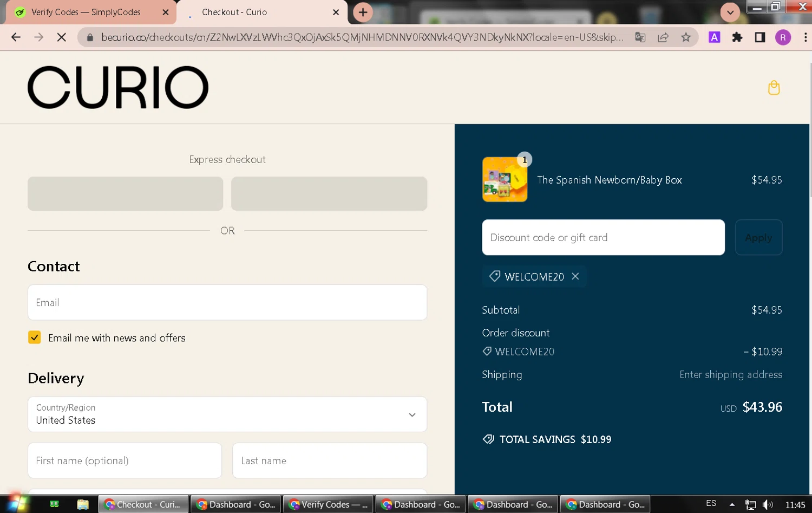Share this page icon
This screenshot has height=513, width=812.
point(663,37)
